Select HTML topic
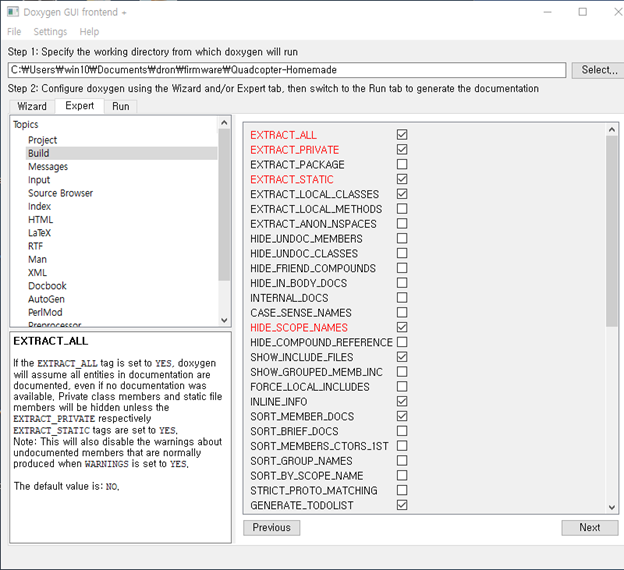The height and width of the screenshot is (570, 624). tap(40, 220)
